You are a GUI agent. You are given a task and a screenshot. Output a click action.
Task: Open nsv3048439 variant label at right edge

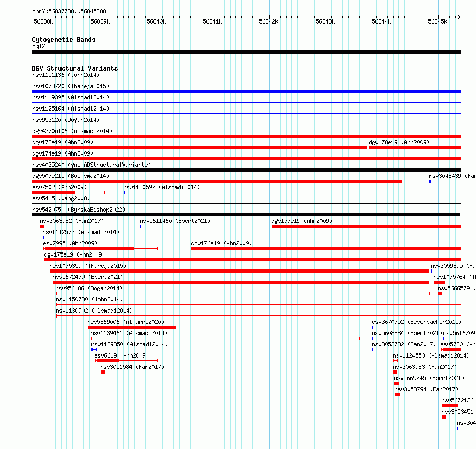[452, 176]
